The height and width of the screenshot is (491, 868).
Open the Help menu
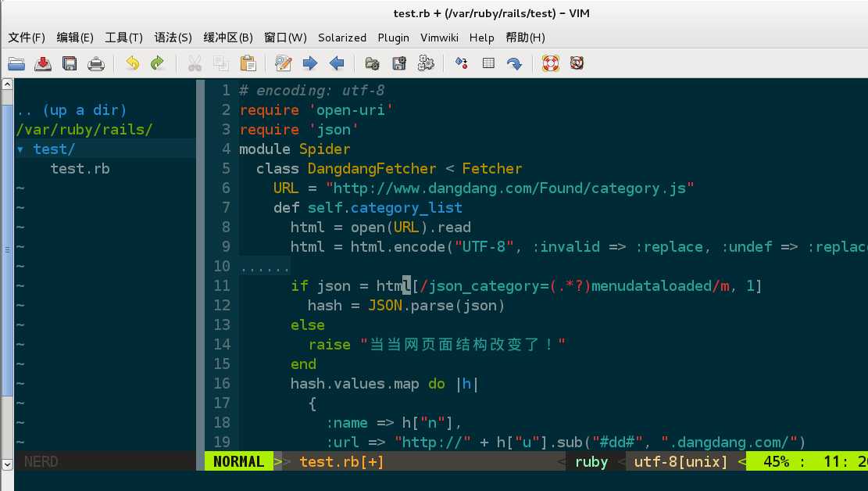481,38
